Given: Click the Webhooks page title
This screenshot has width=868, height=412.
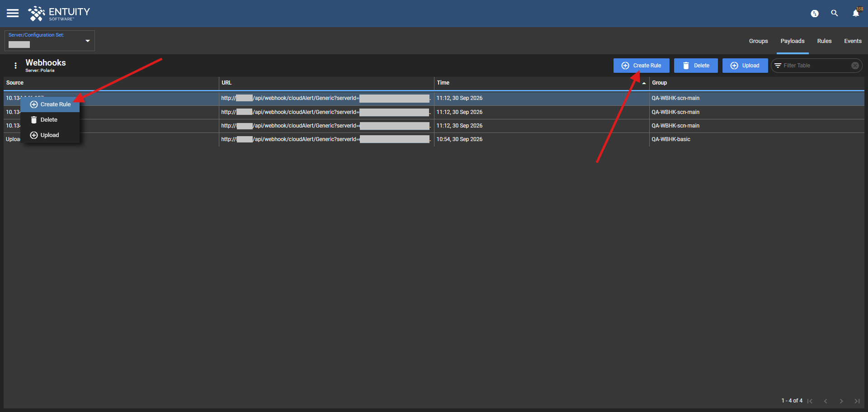Looking at the screenshot, I should (x=46, y=63).
